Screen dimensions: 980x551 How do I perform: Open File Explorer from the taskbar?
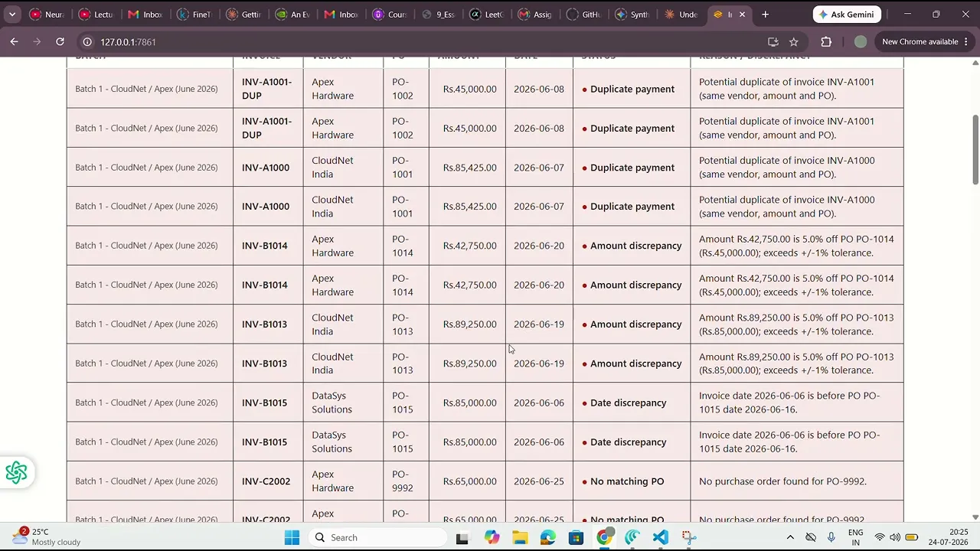519,538
